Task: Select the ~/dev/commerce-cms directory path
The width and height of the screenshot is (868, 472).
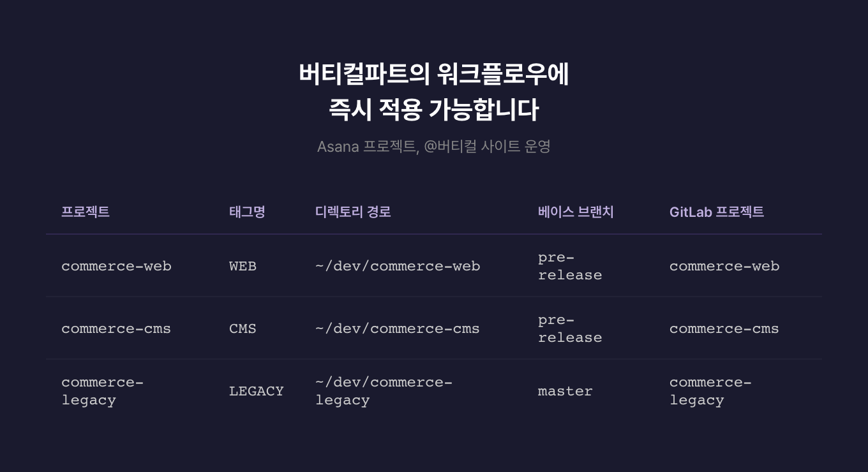Action: coord(398,328)
